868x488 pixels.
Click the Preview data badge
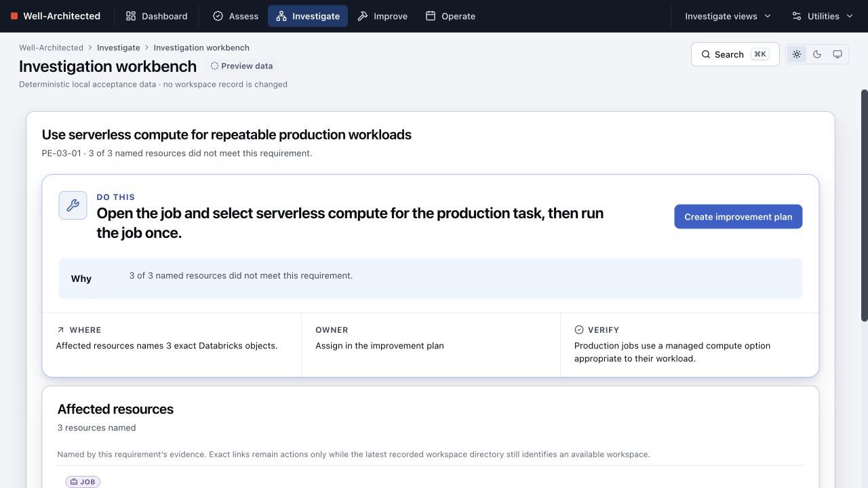[242, 66]
